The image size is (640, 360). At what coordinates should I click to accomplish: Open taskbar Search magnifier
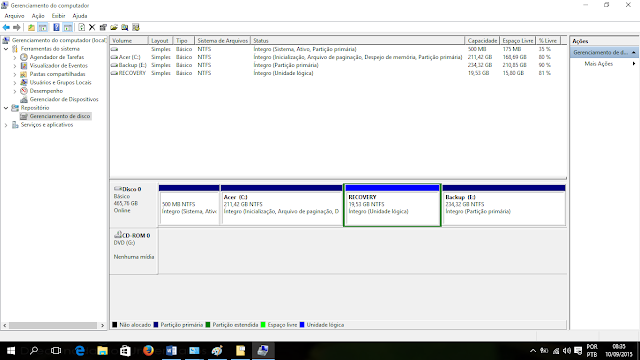34,351
